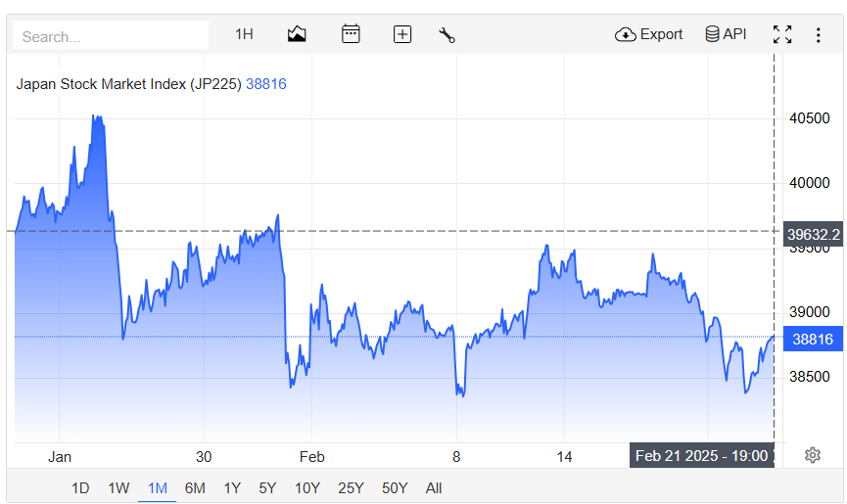Open the API data access link
The width and height of the screenshot is (847, 504).
[x=726, y=34]
